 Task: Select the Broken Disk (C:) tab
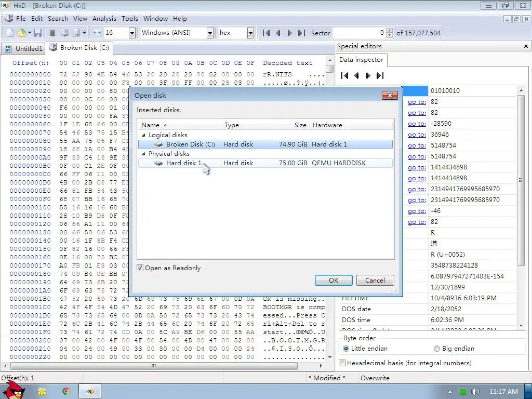click(79, 48)
